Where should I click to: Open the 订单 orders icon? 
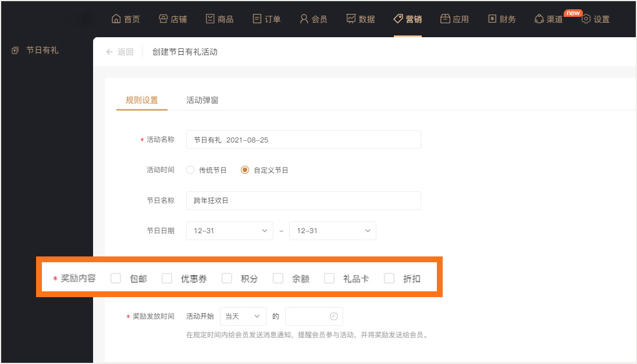pyautogui.click(x=257, y=19)
